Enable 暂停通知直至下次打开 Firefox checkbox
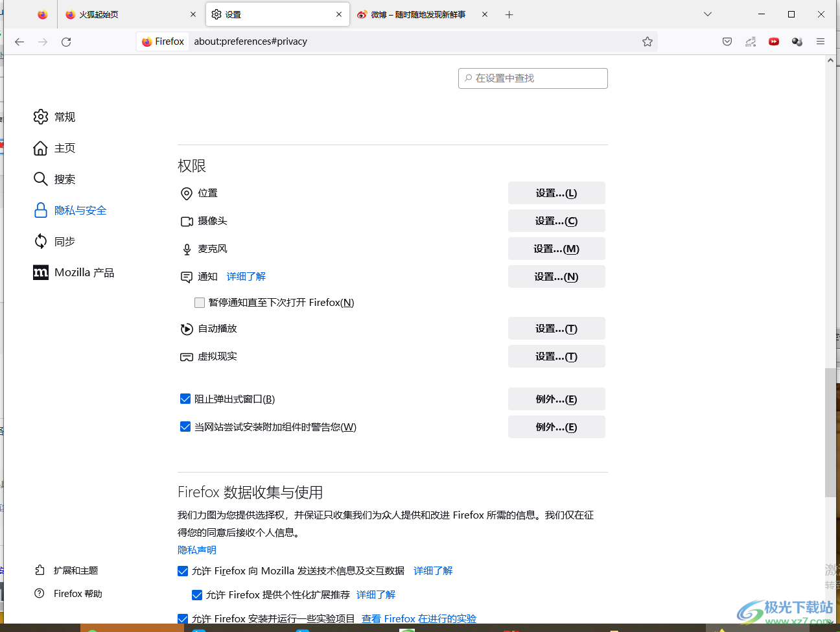Screen dimensions: 840x632 coord(200,303)
